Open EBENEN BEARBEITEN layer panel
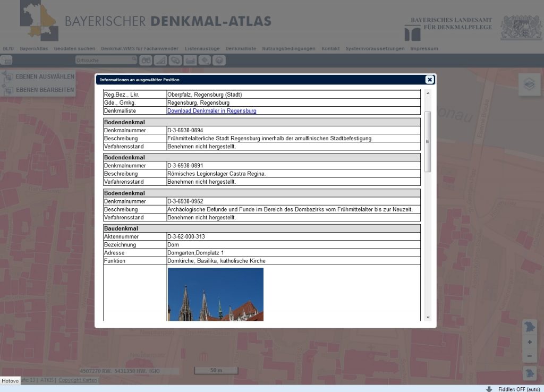 pos(38,89)
